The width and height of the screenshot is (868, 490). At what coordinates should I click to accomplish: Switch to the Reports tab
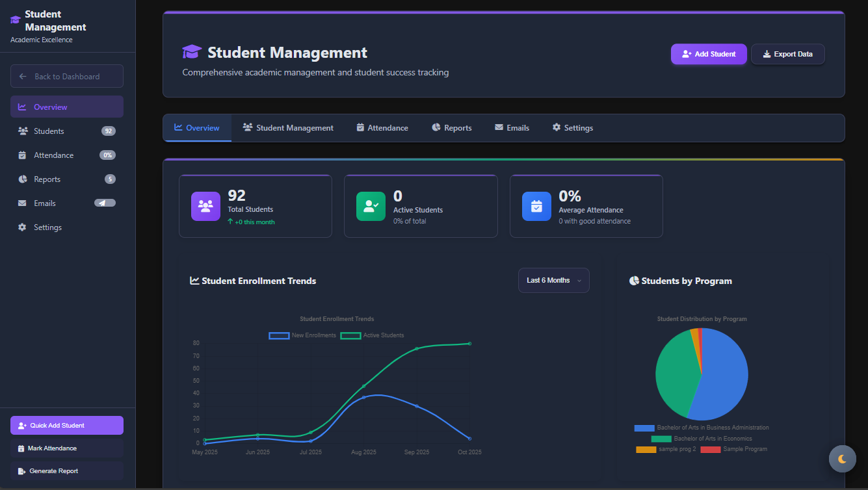tap(451, 128)
